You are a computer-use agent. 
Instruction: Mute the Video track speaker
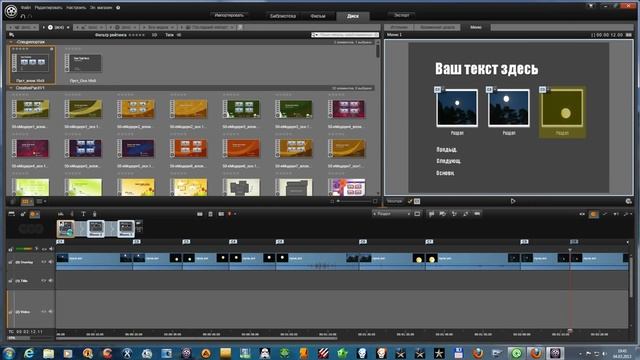tap(51, 312)
